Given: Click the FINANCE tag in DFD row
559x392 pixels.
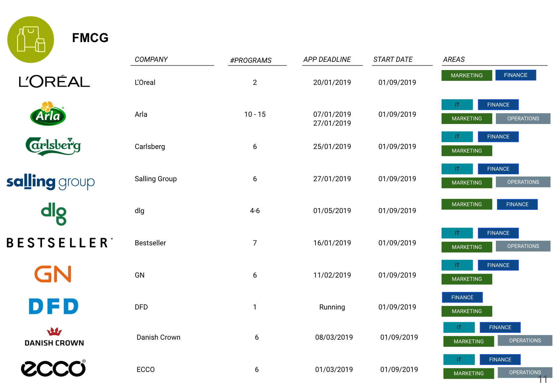Looking at the screenshot, I should [462, 297].
